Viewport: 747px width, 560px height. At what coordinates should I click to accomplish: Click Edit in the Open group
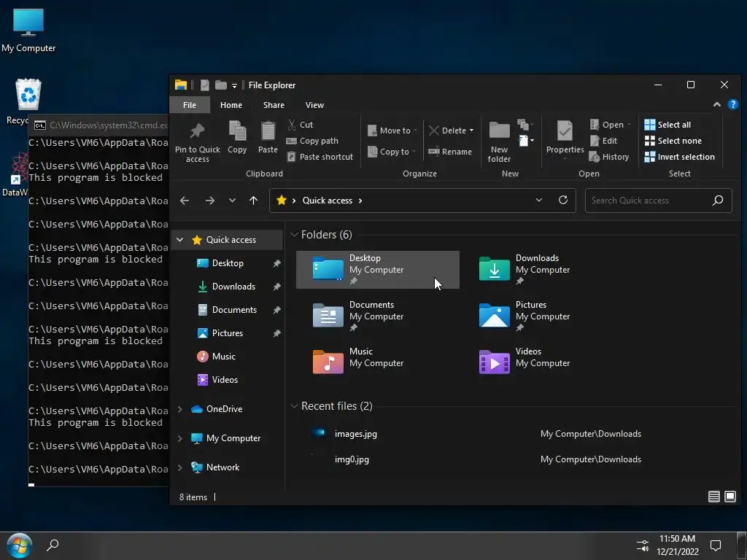click(x=603, y=141)
